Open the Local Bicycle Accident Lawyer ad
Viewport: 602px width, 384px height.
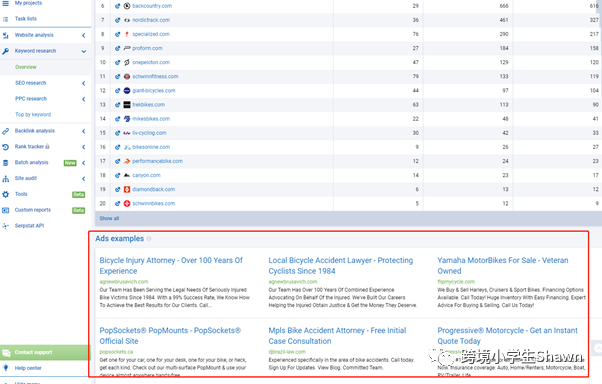(341, 265)
